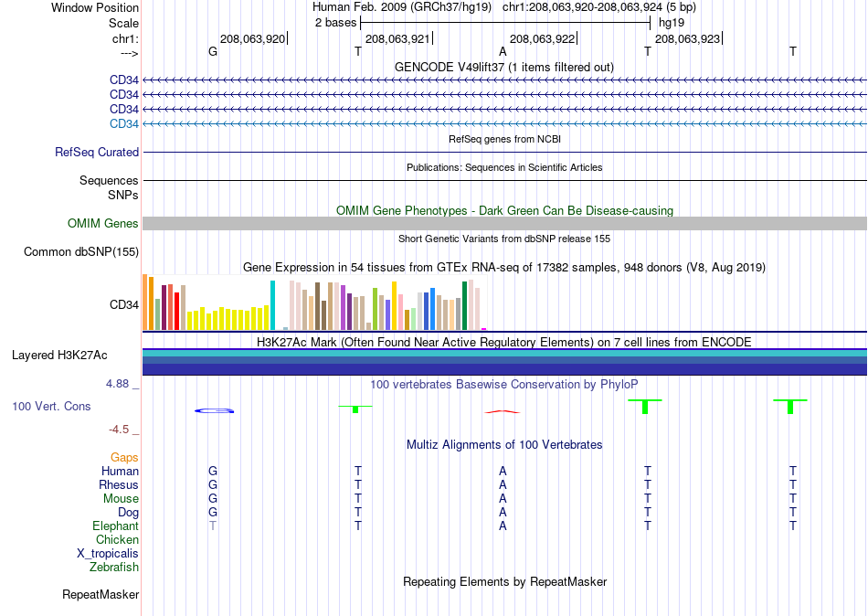Viewport: 868px width, 616px height.
Task: Click the topmost CD34 transcript arrow line
Action: [504, 80]
